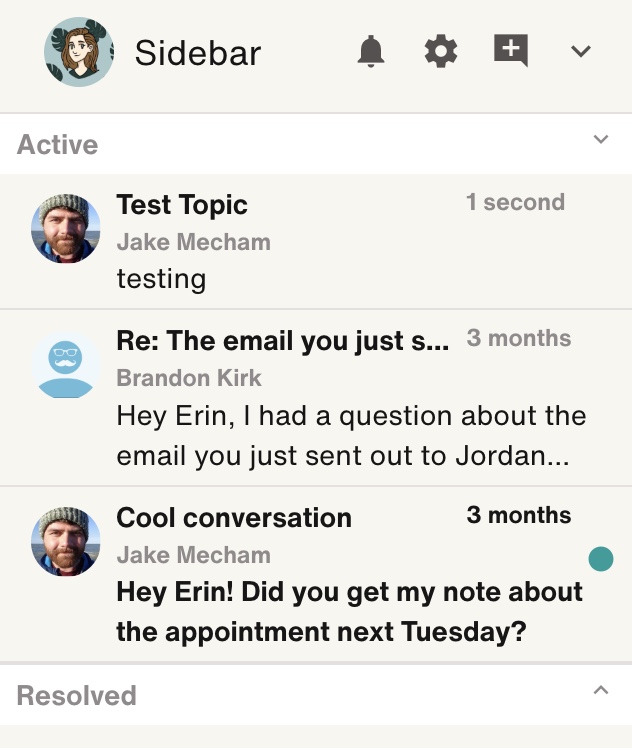Click Jake Mecham's avatar on Test Topic
632x748 pixels.
pos(66,229)
